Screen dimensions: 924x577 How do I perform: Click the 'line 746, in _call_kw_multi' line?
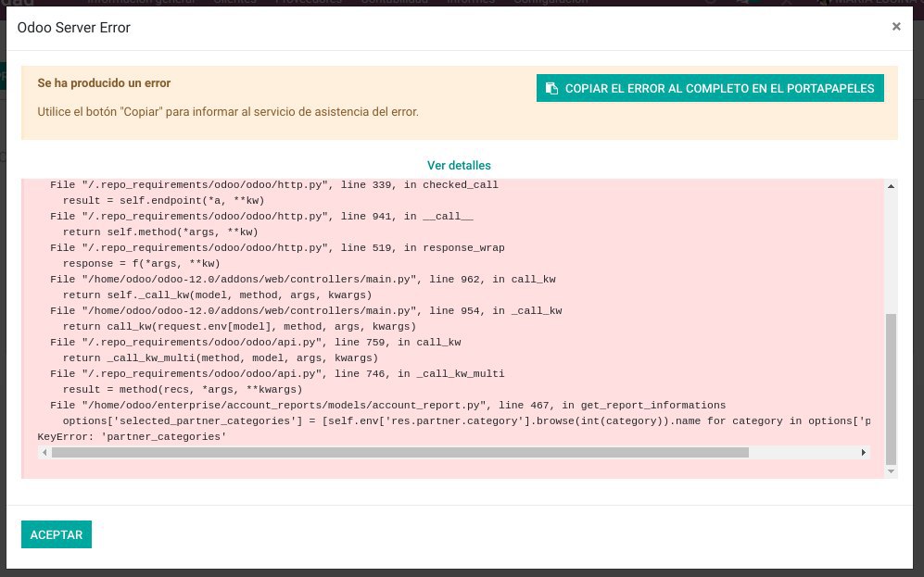tap(277, 374)
